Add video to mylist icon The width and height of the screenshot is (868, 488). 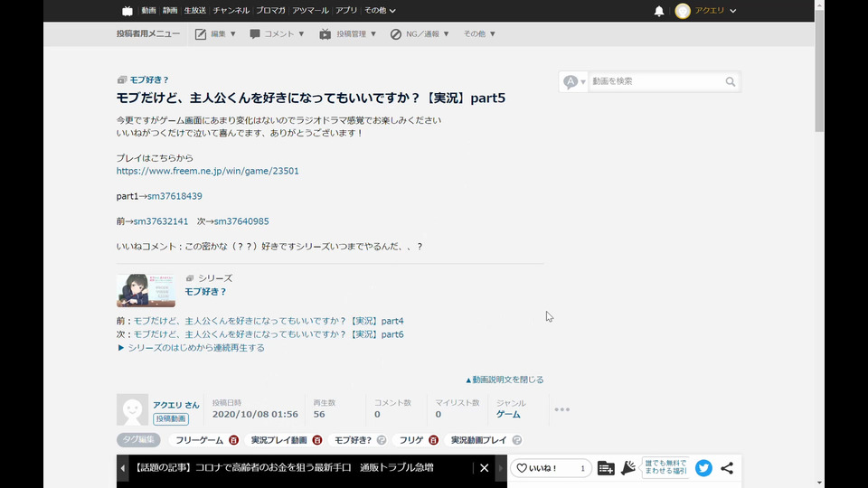(606, 468)
